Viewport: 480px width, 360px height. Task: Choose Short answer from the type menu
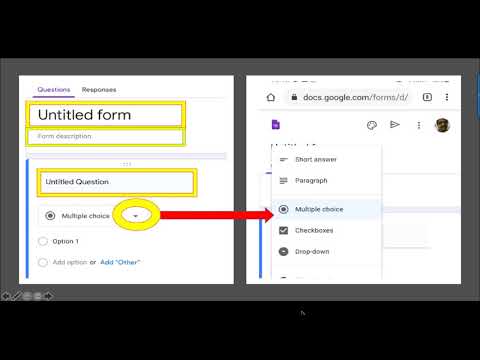(x=326, y=160)
